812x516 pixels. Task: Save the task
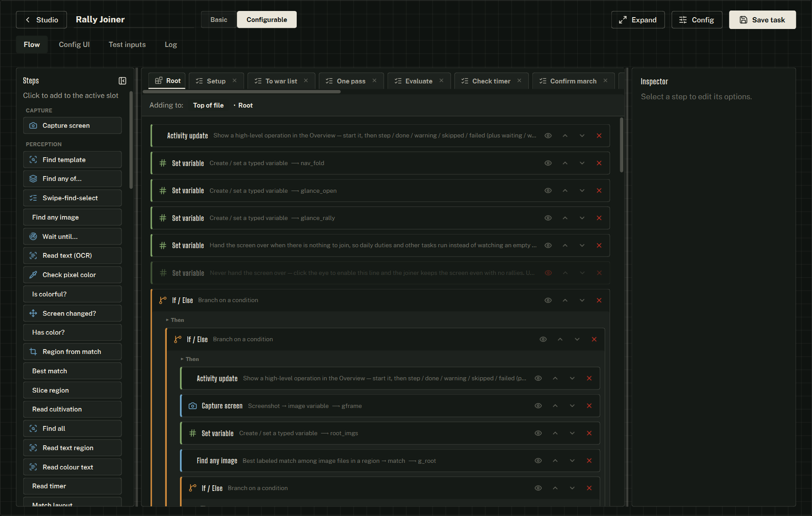(762, 20)
